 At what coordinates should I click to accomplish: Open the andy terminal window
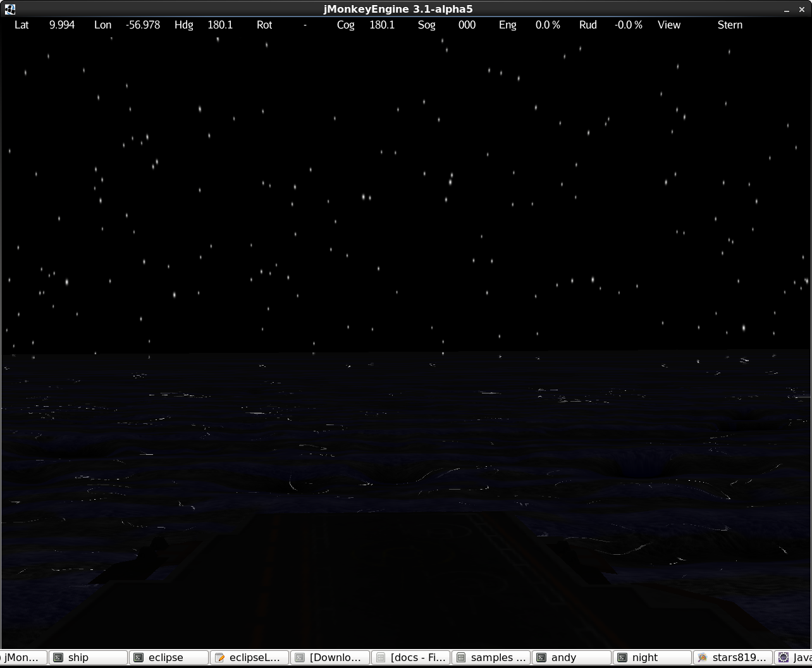[x=571, y=657]
